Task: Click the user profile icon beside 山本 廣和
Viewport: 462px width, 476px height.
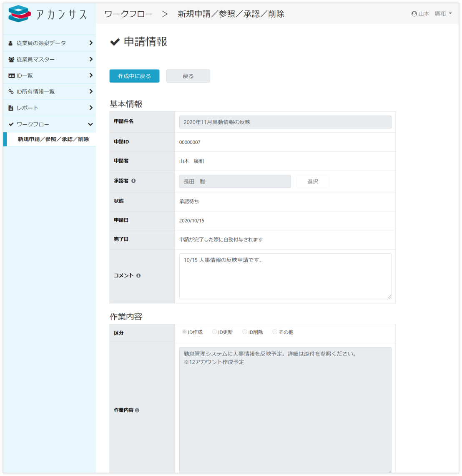Action: 414,14
